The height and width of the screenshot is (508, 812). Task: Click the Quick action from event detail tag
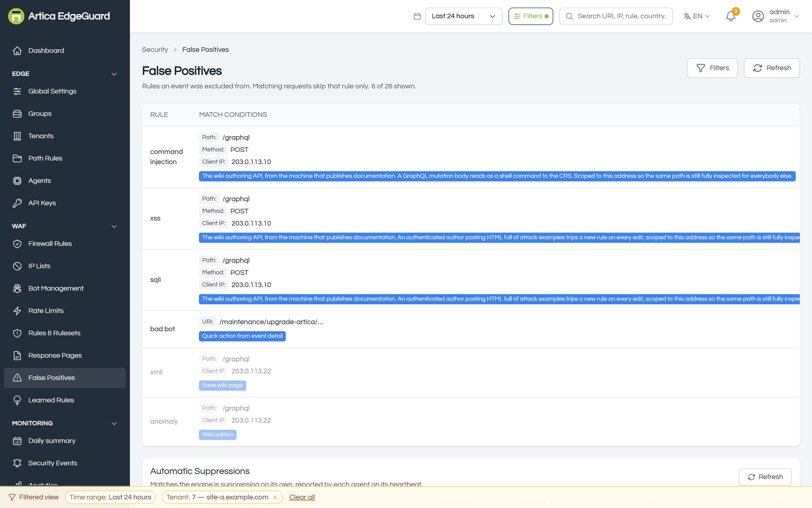242,336
